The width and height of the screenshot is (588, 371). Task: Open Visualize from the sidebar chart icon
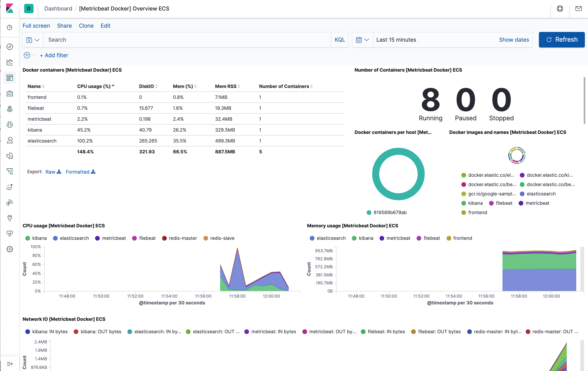tap(10, 62)
